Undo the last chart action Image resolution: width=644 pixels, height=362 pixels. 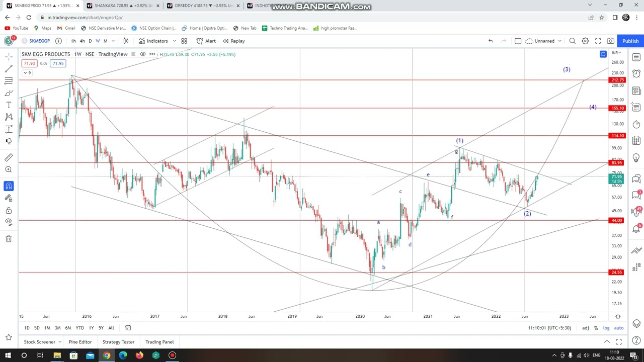(491, 41)
